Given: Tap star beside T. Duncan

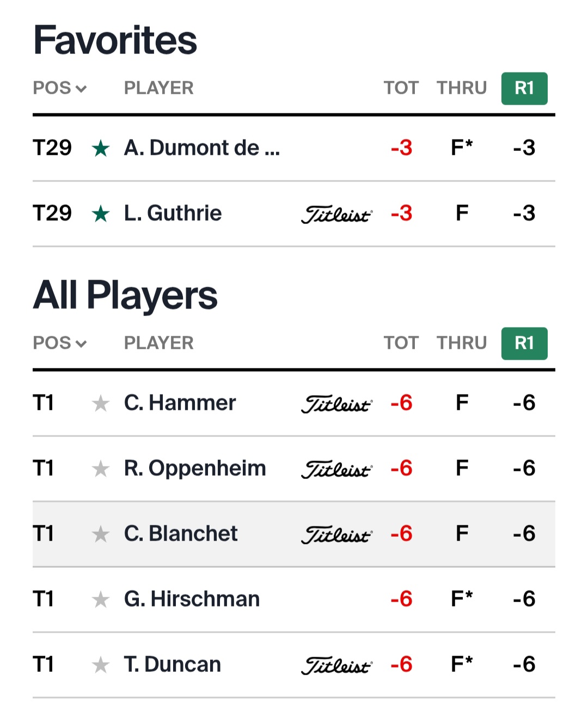Looking at the screenshot, I should 101,665.
